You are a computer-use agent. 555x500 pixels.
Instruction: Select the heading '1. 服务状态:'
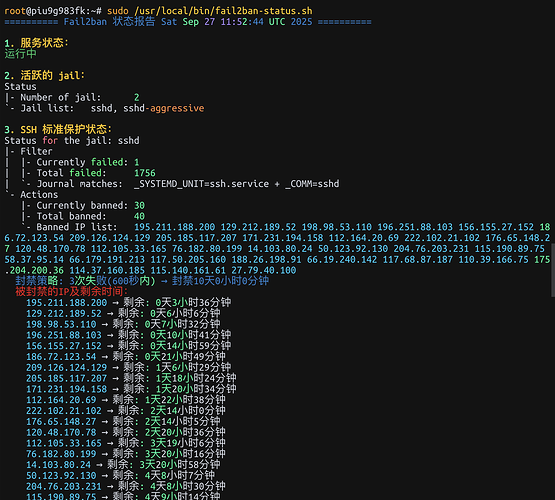[36, 43]
